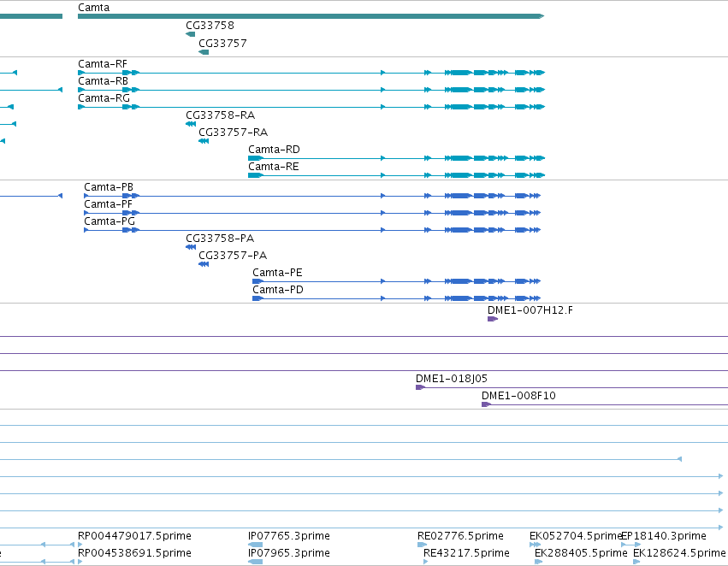Screen dimensions: 728x566
Task: Click the Camta-RD first exon block
Action: click(x=256, y=158)
